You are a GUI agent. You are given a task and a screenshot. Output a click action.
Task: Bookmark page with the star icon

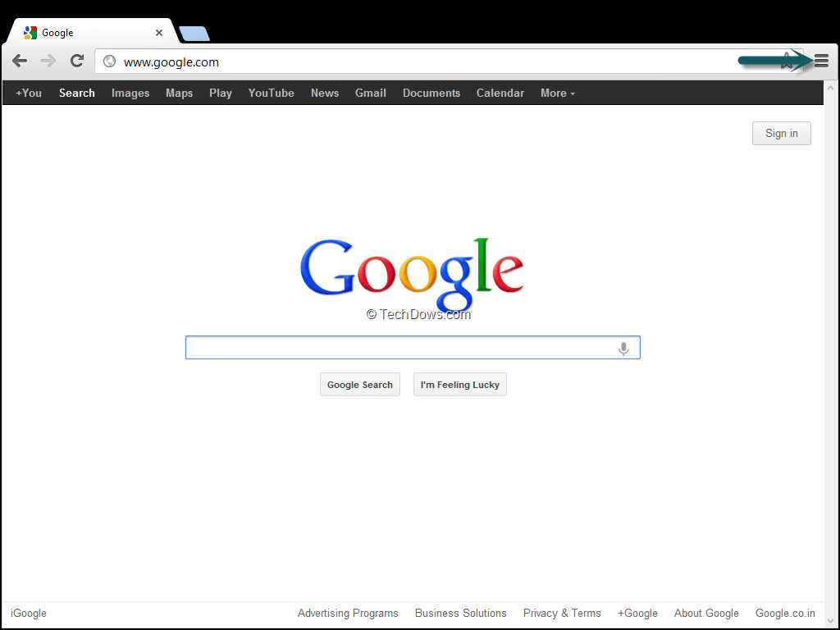pyautogui.click(x=787, y=61)
